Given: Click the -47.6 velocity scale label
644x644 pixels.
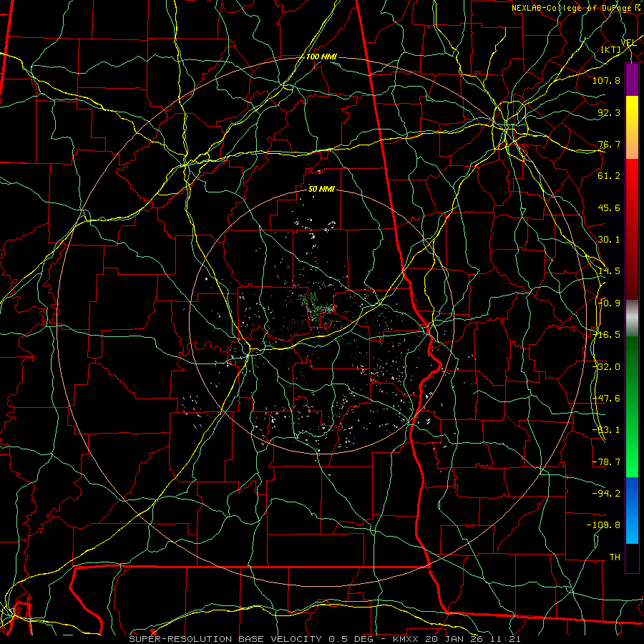Looking at the screenshot, I should tap(606, 399).
